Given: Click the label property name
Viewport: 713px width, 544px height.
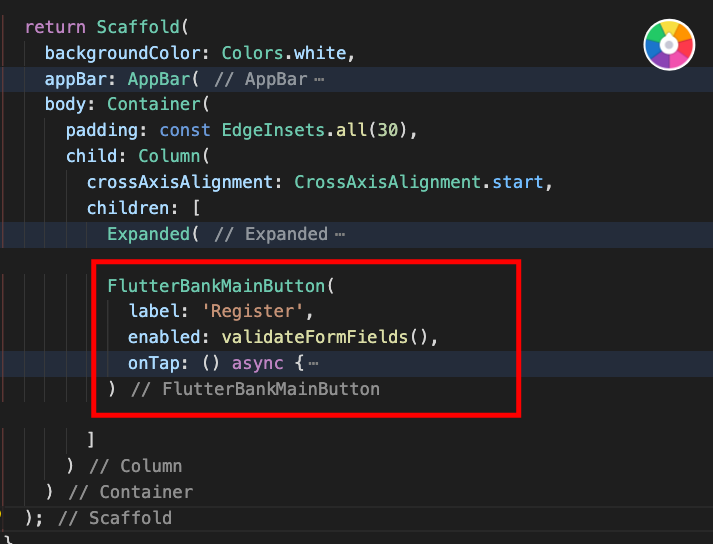Looking at the screenshot, I should (x=150, y=311).
